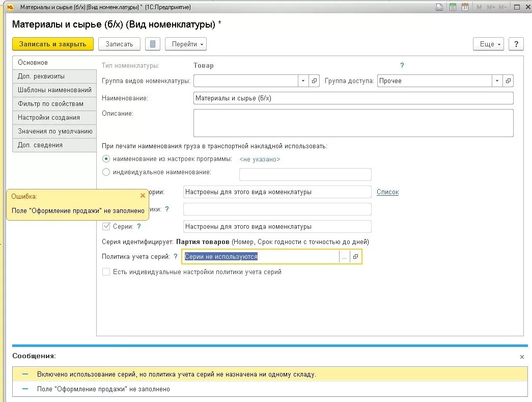Click help question mark near Тип номенклатуры
This screenshot has width=532, height=402.
tap(402, 65)
